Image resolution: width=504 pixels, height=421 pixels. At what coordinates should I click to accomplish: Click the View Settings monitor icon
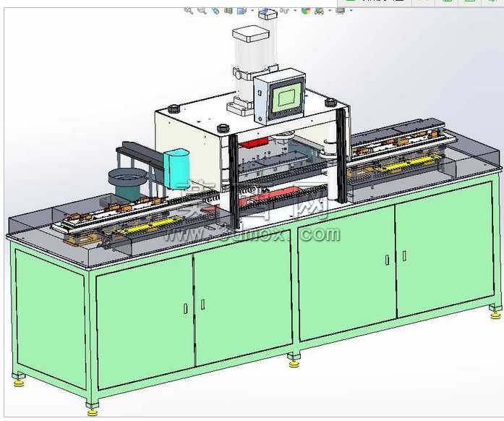tap(340, 11)
